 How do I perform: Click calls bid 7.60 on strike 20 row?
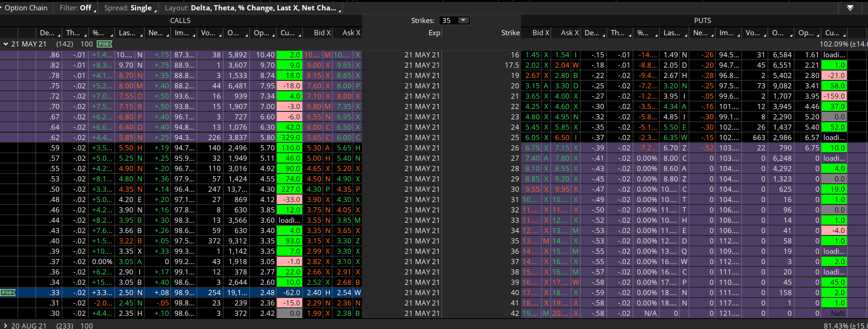click(314, 86)
